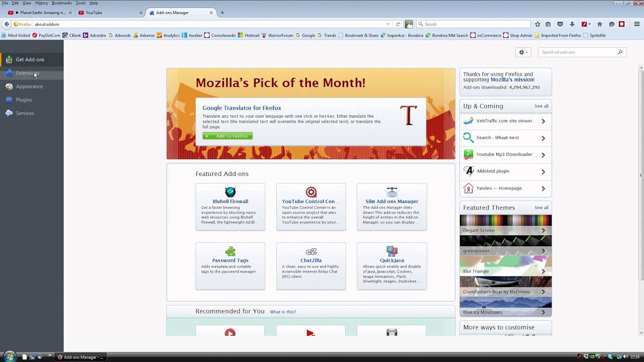
Task: Open the Bookmarks menu
Action: pos(62,3)
